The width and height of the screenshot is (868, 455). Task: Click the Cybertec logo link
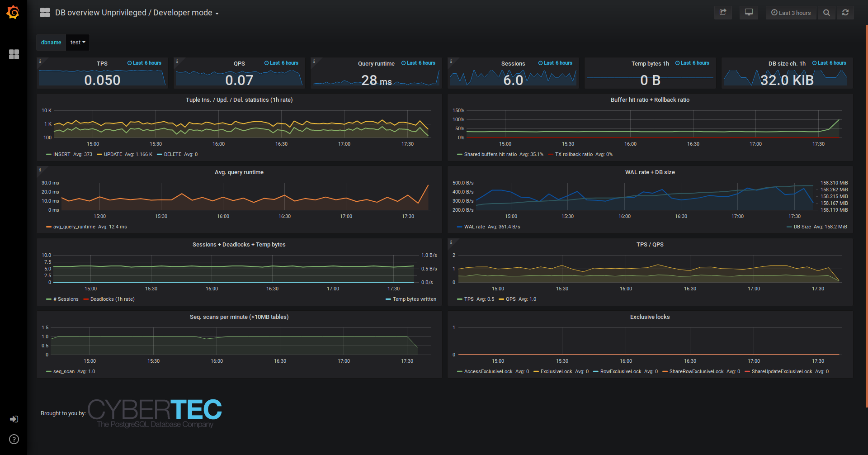[155, 412]
